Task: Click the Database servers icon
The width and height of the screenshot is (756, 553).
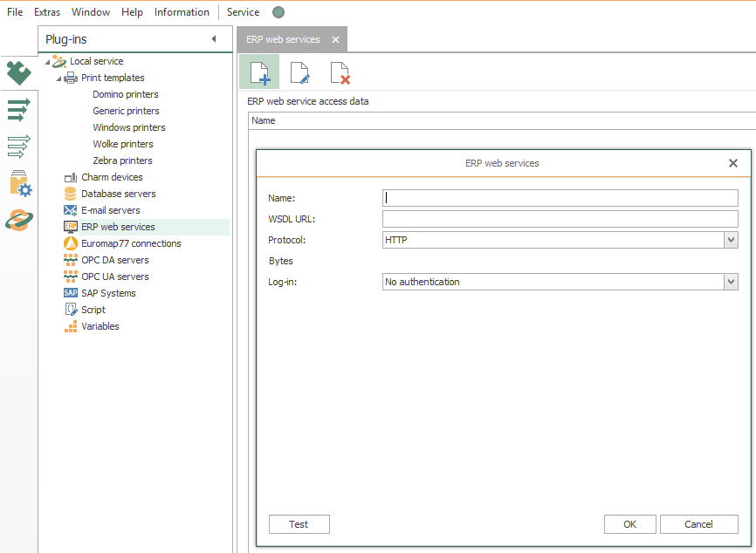Action: click(x=71, y=194)
